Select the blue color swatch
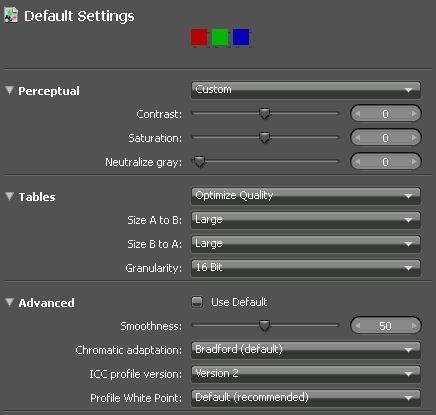This screenshot has height=415, width=436. (241, 37)
